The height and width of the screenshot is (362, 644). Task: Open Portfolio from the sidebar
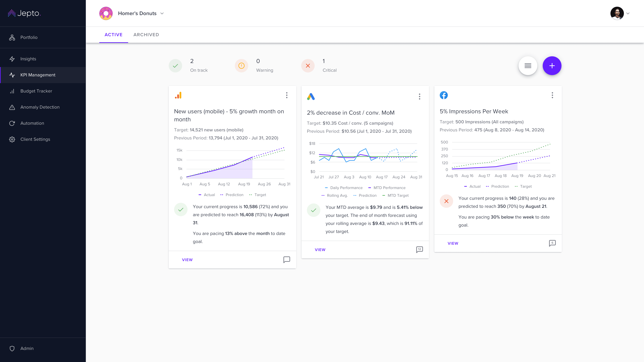[43, 38]
